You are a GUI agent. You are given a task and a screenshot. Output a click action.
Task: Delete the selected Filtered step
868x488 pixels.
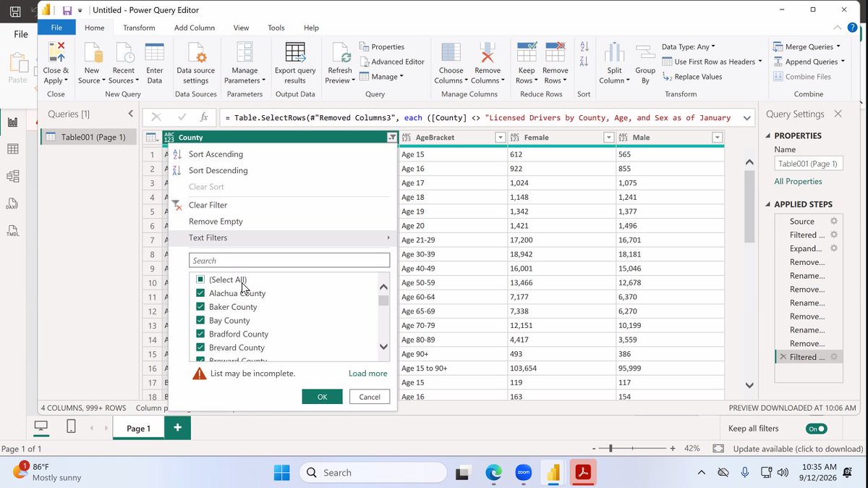tap(783, 357)
